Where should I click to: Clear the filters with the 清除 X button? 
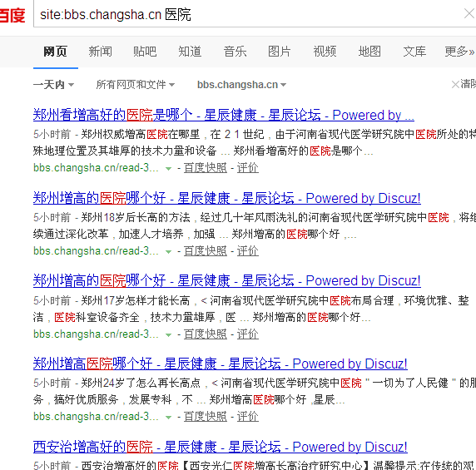464,84
